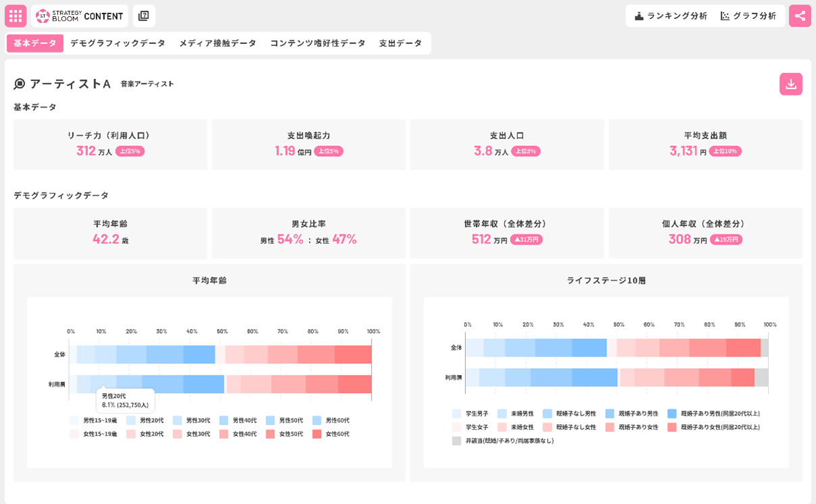This screenshot has height=504, width=816.
Task: Toggle 未婚男性 legend entry
Action: (516, 413)
